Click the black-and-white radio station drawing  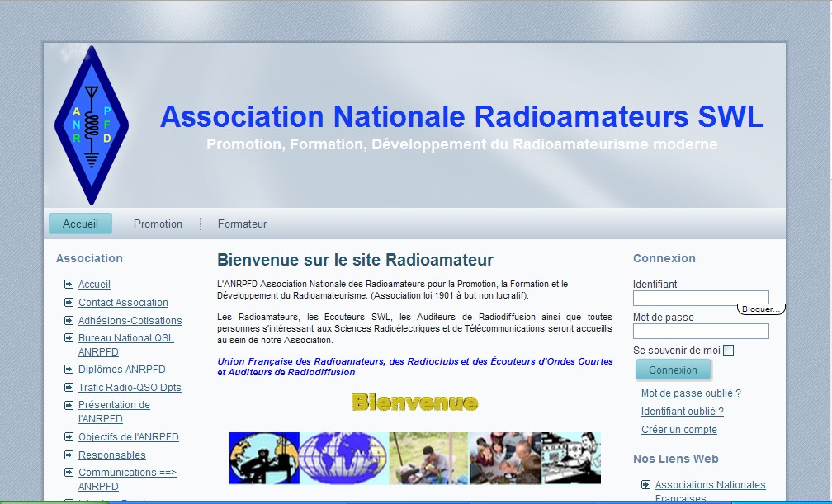(x=571, y=458)
